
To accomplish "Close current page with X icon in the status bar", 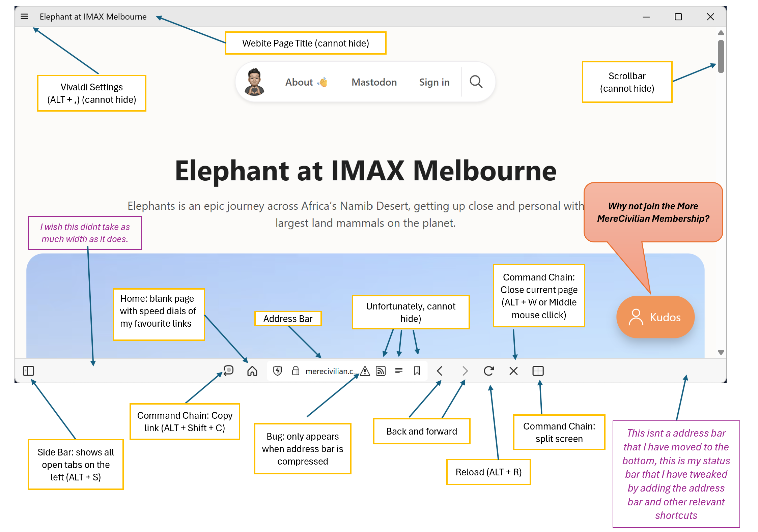I will (513, 371).
